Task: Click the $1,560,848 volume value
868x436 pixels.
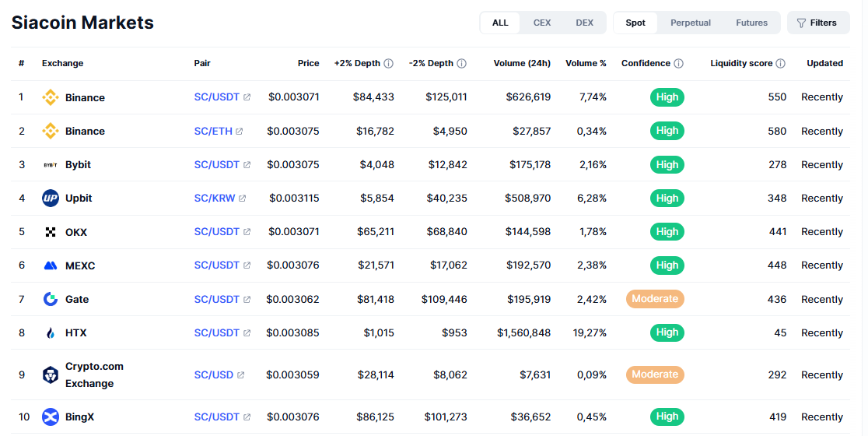Action: point(523,333)
